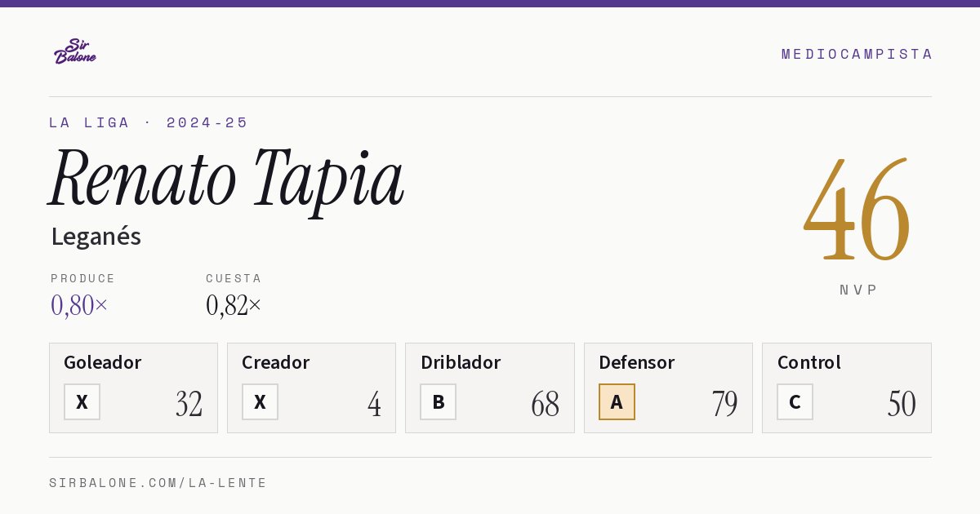
Task: Click the LA LIGA · 2024-25 season label
Action: [x=149, y=122]
